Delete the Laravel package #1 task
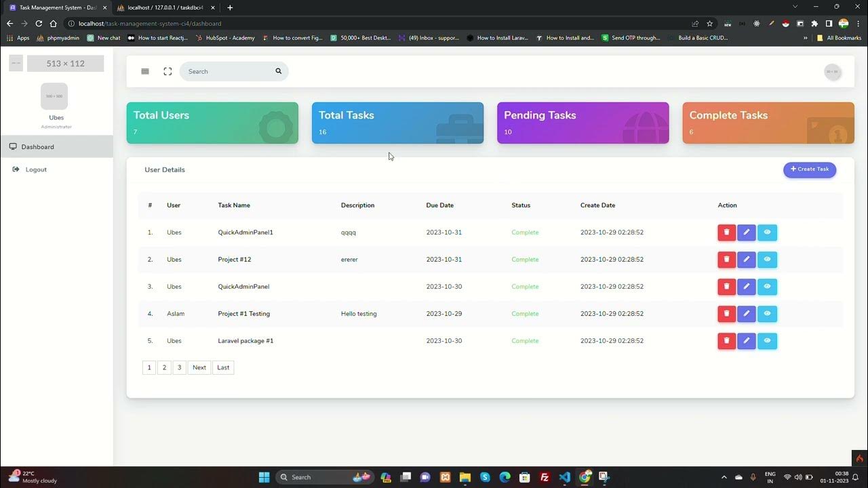The width and height of the screenshot is (868, 488). point(726,341)
